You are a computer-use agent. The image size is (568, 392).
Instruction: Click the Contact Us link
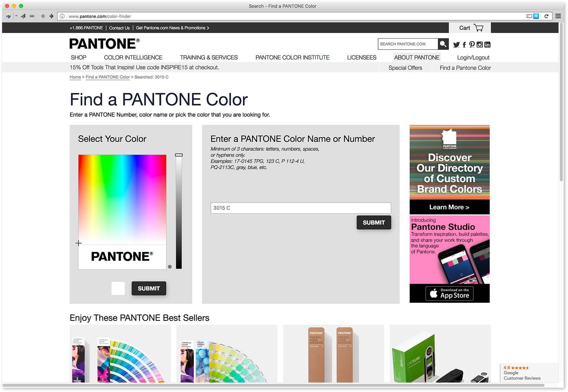click(119, 28)
